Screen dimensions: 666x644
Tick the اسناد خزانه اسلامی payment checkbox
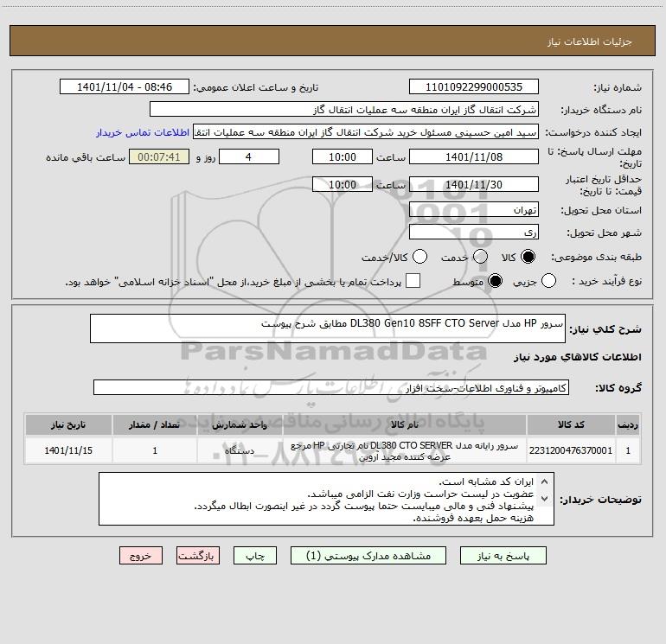[x=413, y=281]
